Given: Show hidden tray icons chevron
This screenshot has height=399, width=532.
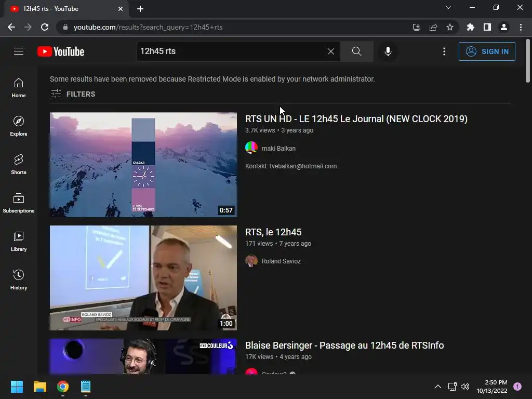Looking at the screenshot, I should (x=438, y=387).
